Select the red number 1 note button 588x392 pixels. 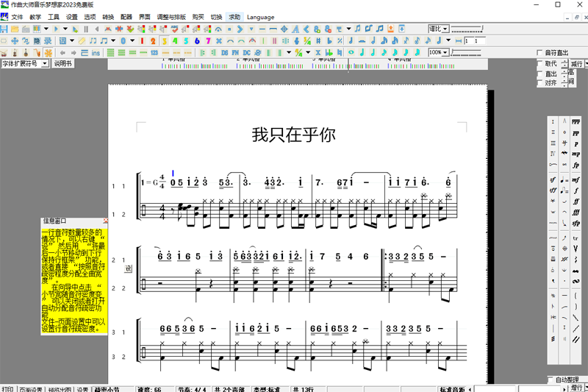[141, 40]
